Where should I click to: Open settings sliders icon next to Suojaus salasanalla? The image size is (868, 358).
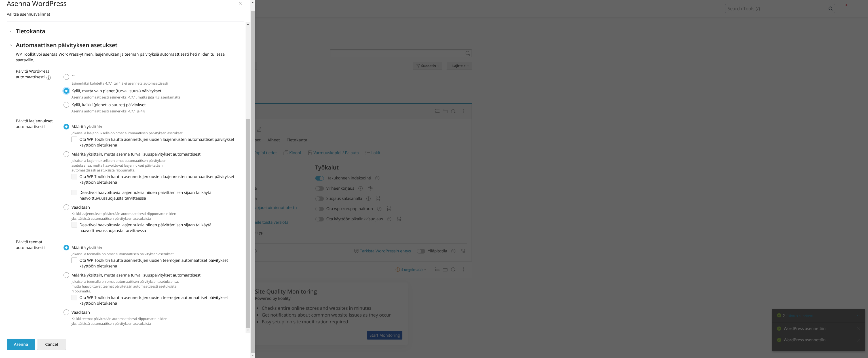tap(378, 198)
